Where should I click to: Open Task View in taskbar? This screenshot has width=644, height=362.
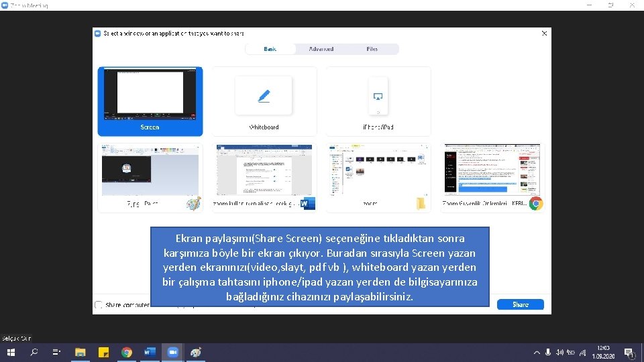(56, 352)
